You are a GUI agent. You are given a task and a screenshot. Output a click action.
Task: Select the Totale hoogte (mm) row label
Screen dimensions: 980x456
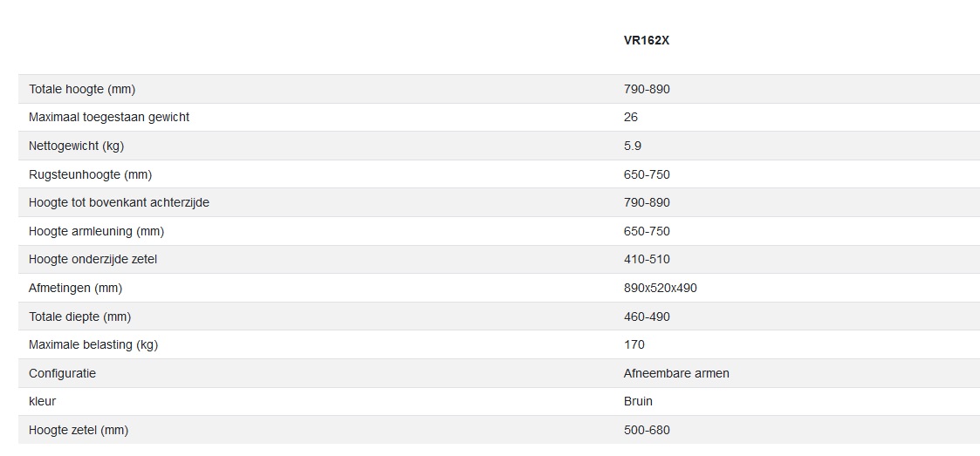point(82,89)
